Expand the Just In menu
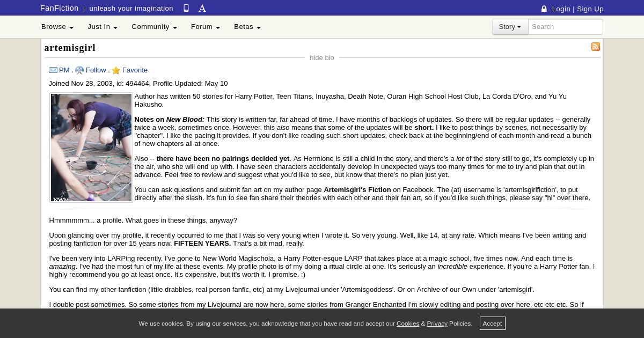 coord(103,27)
